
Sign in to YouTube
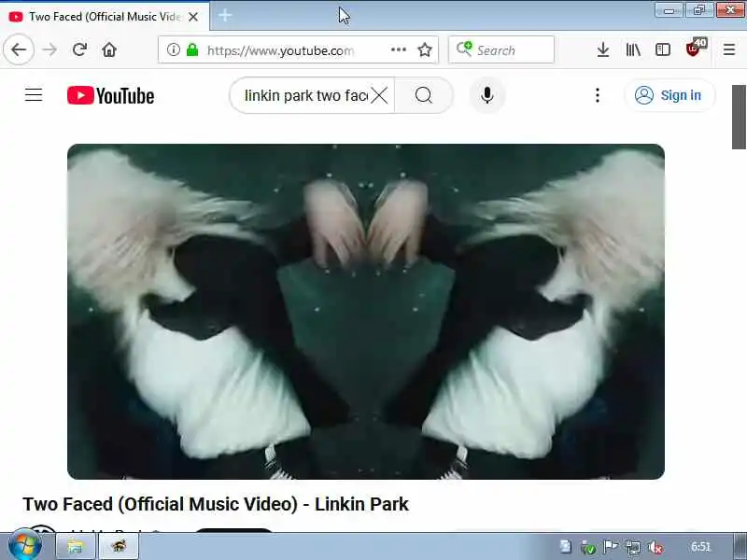pyautogui.click(x=669, y=95)
